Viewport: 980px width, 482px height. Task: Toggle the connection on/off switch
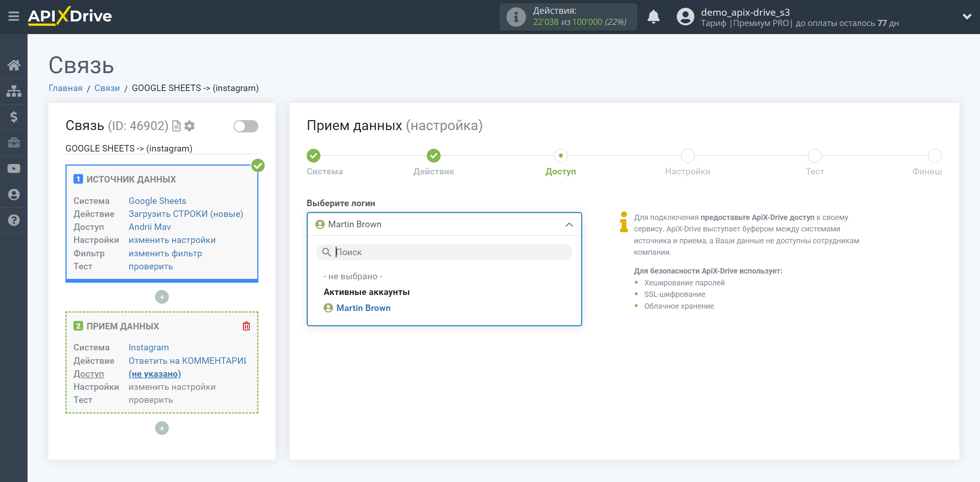pos(246,126)
